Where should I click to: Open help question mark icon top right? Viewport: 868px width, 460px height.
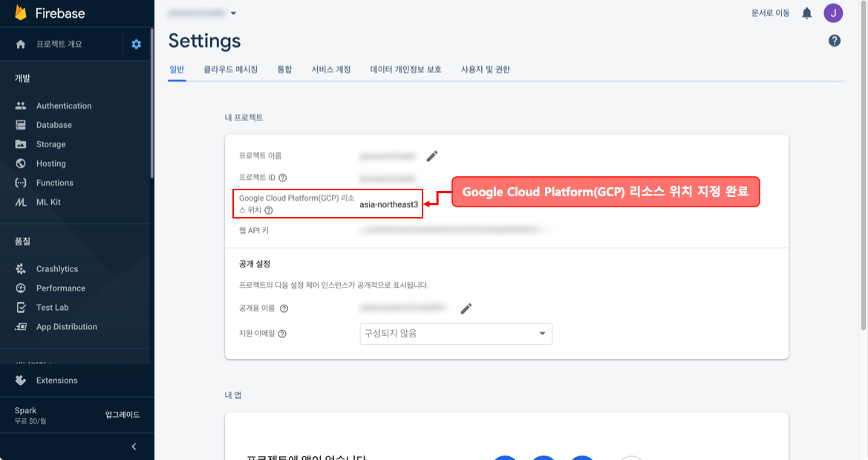835,40
